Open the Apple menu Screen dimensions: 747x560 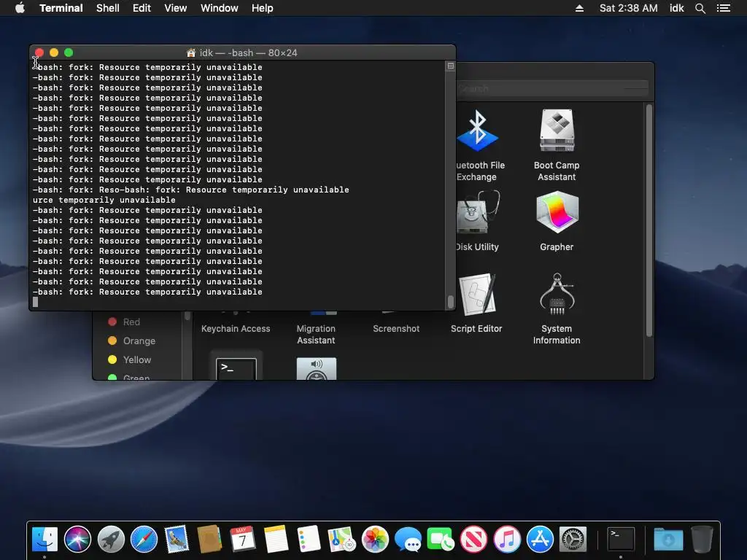20,8
